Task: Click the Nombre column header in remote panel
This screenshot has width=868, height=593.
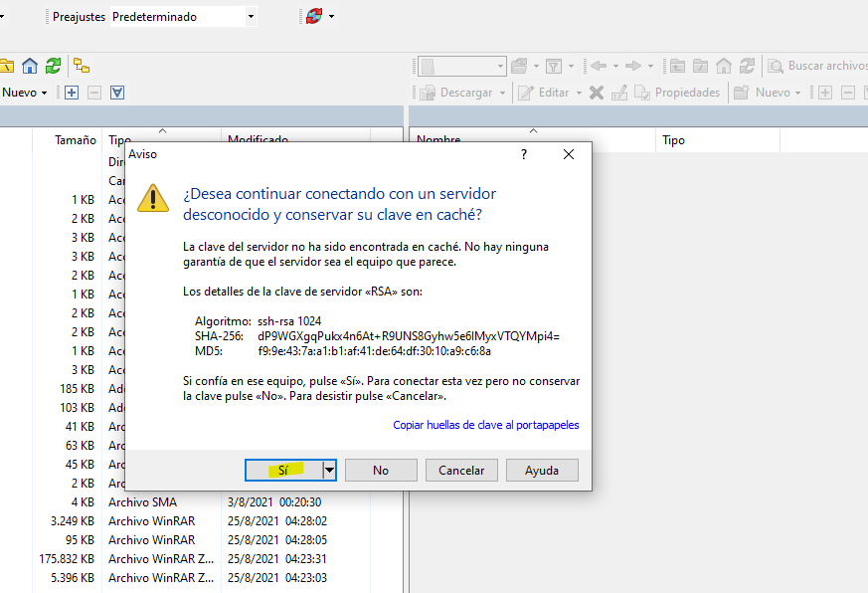Action: tap(438, 140)
